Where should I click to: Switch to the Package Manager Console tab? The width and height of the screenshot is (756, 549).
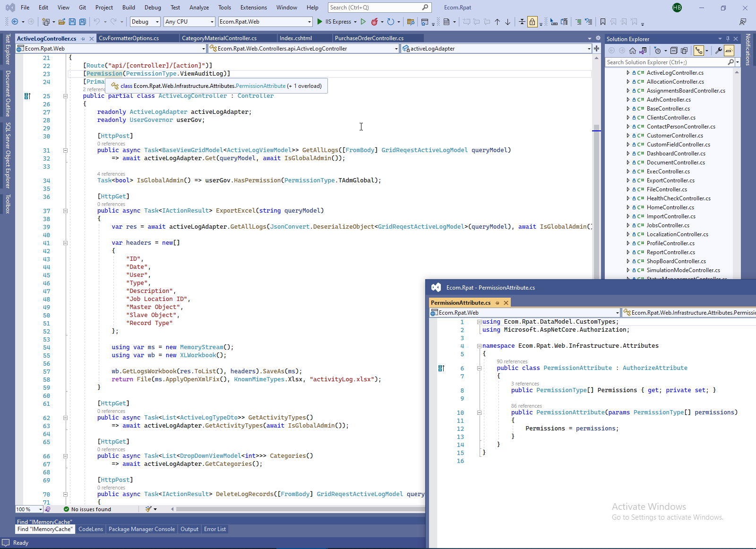(x=141, y=529)
